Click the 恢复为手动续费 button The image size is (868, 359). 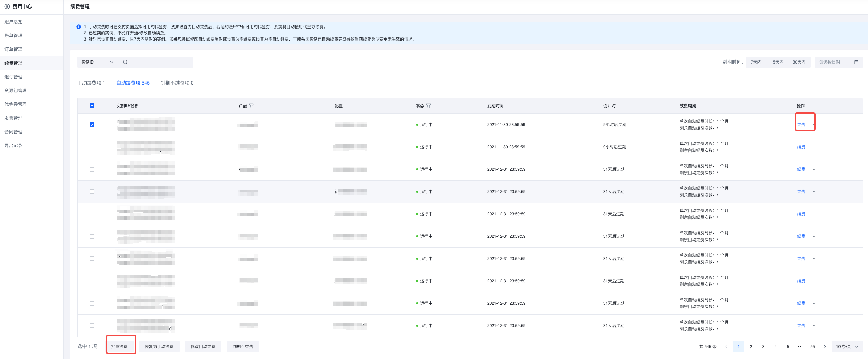coord(159,347)
